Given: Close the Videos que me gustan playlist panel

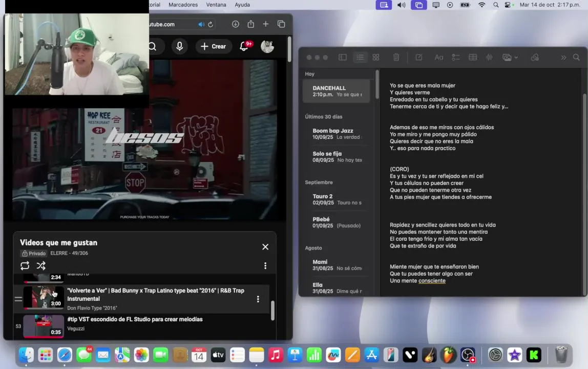Looking at the screenshot, I should 265,247.
